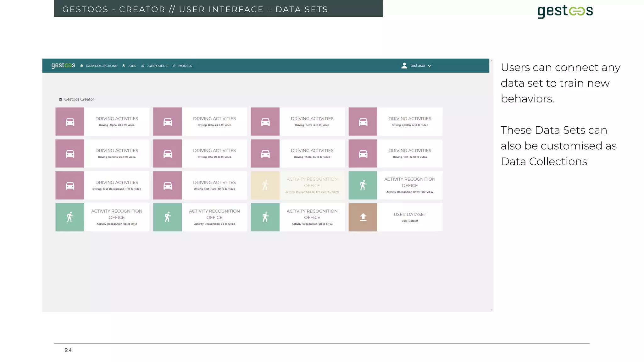
Task: Select Driving_Alpha_20-9-19_video card label
Action: coord(117,125)
